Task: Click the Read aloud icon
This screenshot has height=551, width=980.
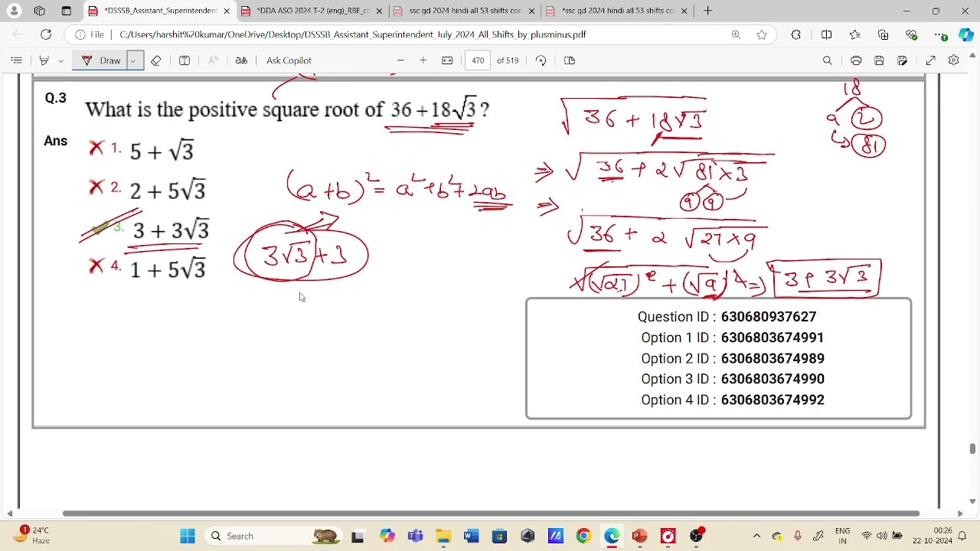Action: click(213, 60)
